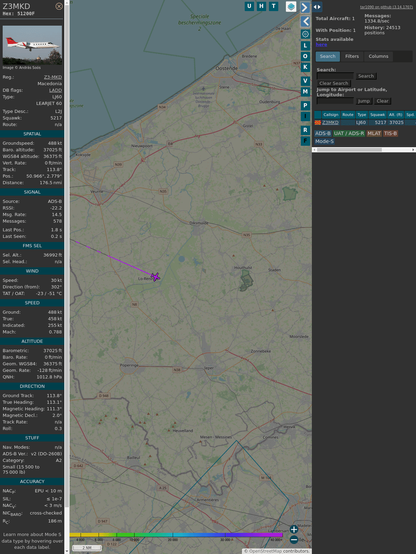The image size is (416, 554).
Task: Click the right-pointing chevron sidebar button
Action: (x=305, y=7)
